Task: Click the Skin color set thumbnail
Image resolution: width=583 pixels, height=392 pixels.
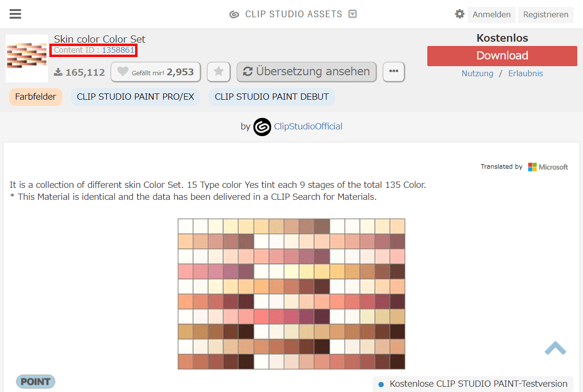Action: 27,58
